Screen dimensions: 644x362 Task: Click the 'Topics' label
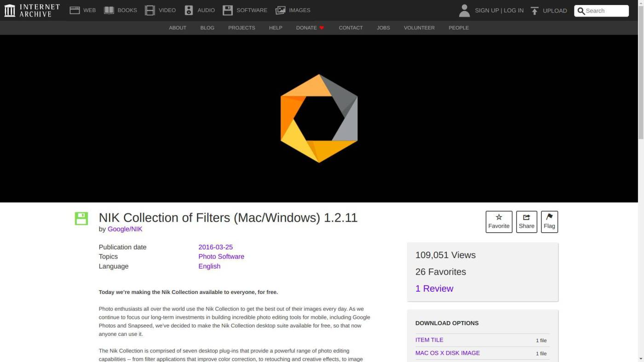(x=108, y=257)
